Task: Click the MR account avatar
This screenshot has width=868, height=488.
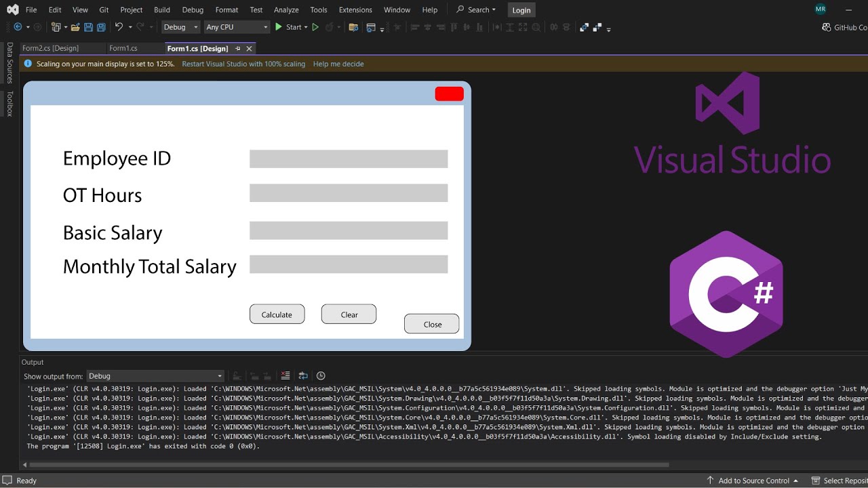Action: 821,9
